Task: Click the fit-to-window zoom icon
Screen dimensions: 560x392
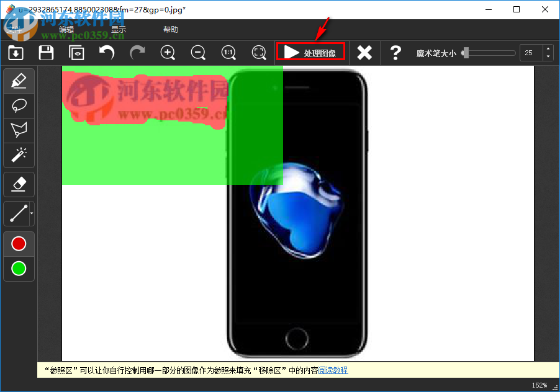Action: (x=258, y=53)
